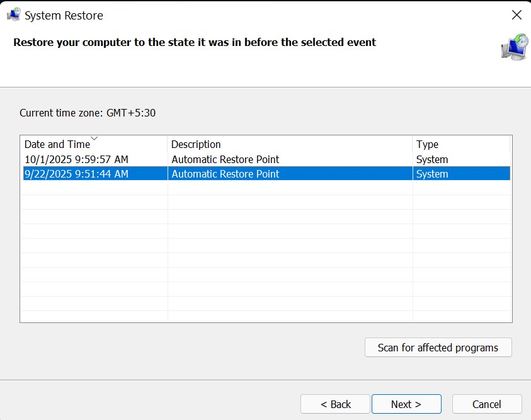Select the 10/1/2025 restore point row
Screen dimensions: 531x420
tap(94, 159)
